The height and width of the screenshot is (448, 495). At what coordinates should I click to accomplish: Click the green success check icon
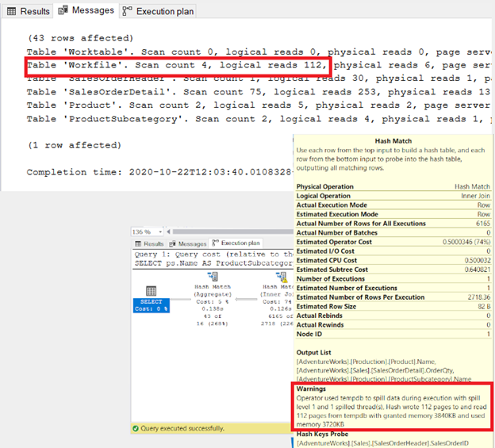tap(136, 428)
